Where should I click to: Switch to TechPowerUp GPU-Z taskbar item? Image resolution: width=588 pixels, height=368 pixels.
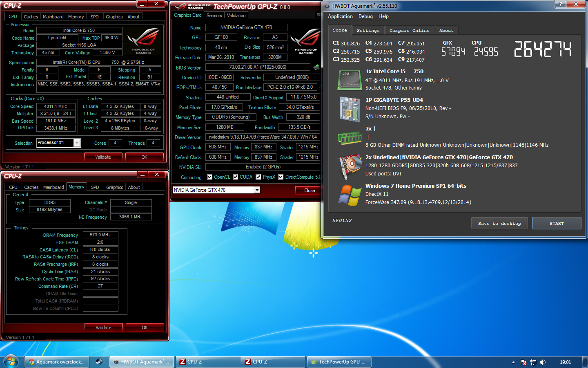[x=339, y=362]
